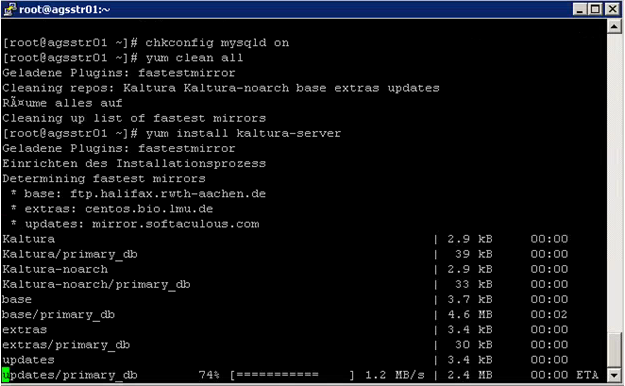This screenshot has width=625, height=386.
Task: Click the window title 'root@agsstr01:~'
Action: pos(65,9)
